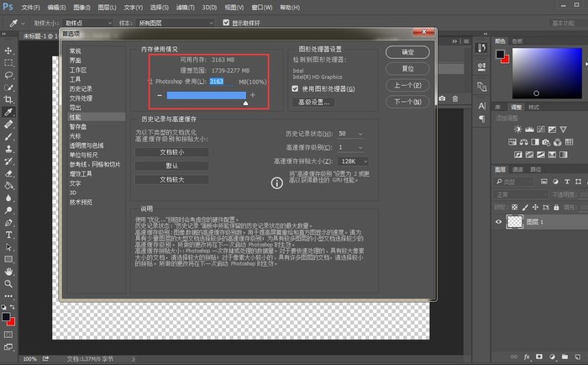Toggle lock image pixels brush icon

pyautogui.click(x=525, y=207)
